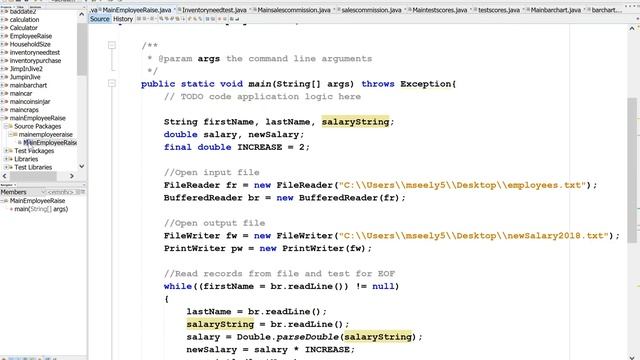640x360 pixels.
Task: Select the inventoryneedtest project
Action: pyautogui.click(x=35, y=52)
